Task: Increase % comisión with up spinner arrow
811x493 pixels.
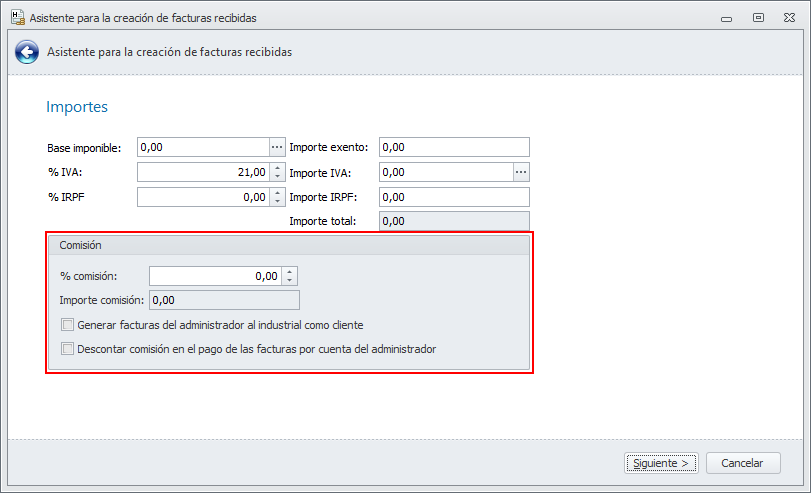Action: coord(290,272)
